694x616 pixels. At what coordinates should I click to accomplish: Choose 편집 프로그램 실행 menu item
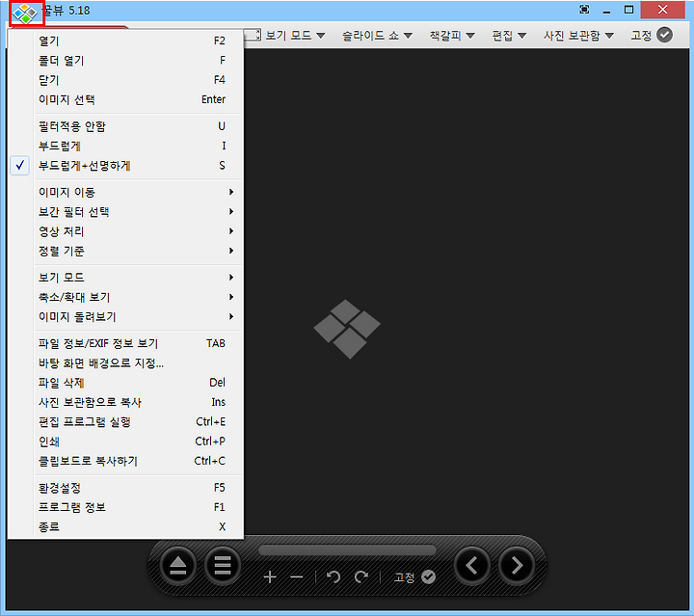[125, 422]
